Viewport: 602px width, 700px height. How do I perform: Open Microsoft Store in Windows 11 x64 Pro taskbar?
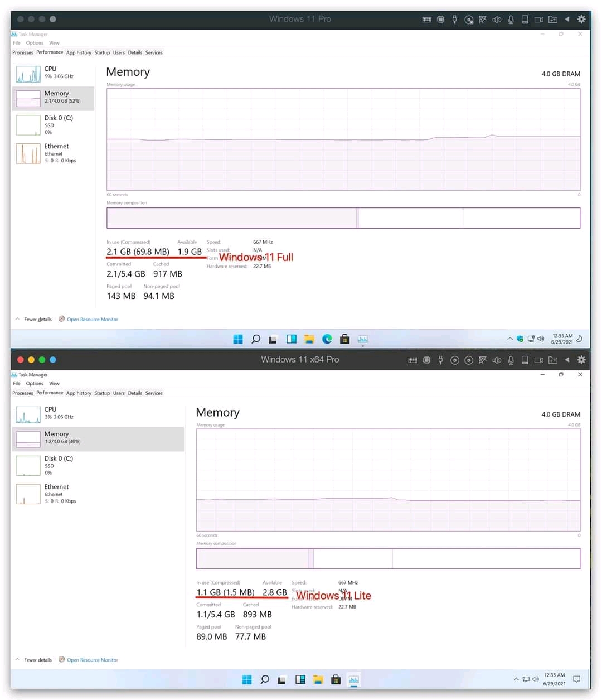(336, 679)
